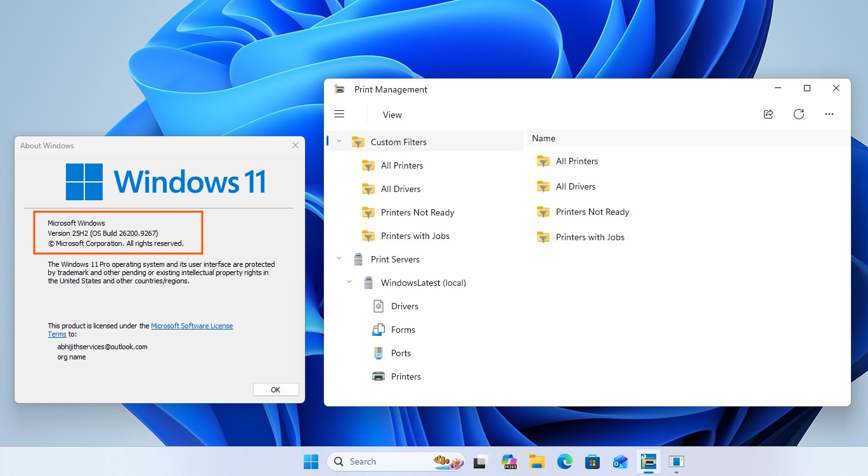The image size is (868, 476).
Task: Click the WindowsLatest (local) server icon
Action: pos(368,283)
